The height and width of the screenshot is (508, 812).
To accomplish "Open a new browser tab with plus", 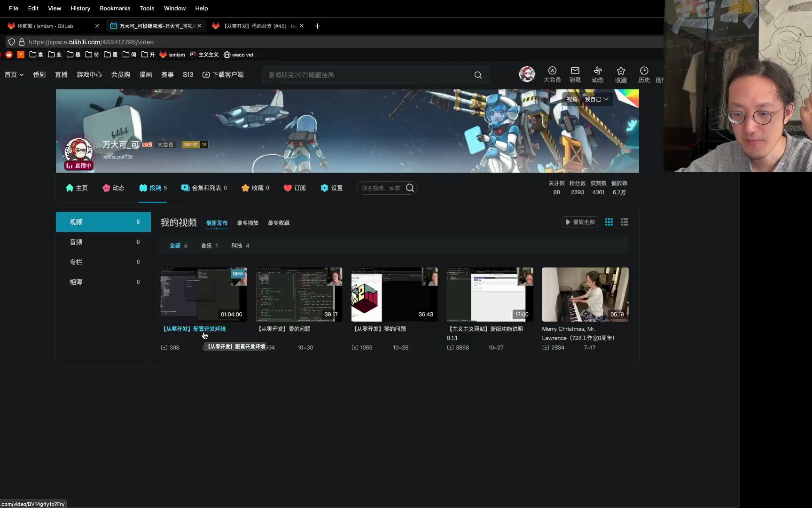I will 317,26.
